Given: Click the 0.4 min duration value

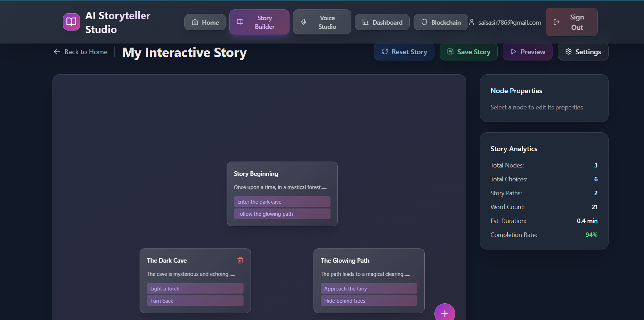Looking at the screenshot, I should click(587, 221).
